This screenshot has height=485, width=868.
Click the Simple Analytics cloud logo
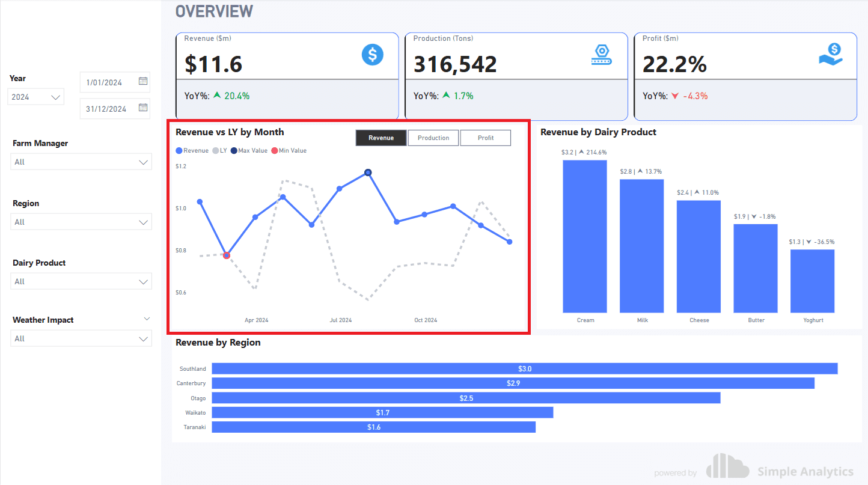click(727, 465)
